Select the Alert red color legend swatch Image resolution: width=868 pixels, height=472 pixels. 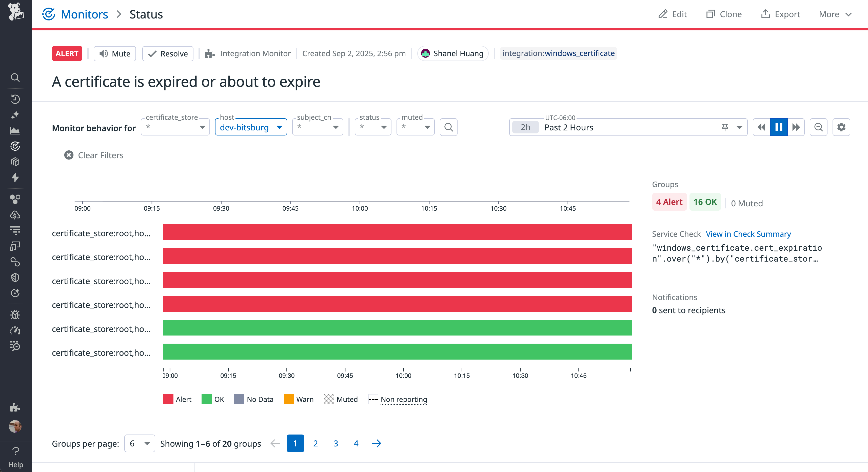(x=168, y=399)
